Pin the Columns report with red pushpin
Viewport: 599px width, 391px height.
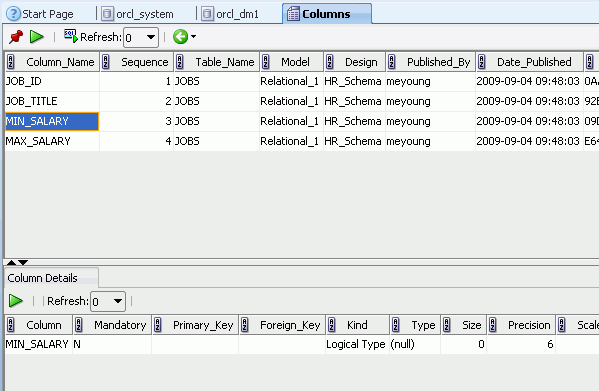tap(16, 37)
